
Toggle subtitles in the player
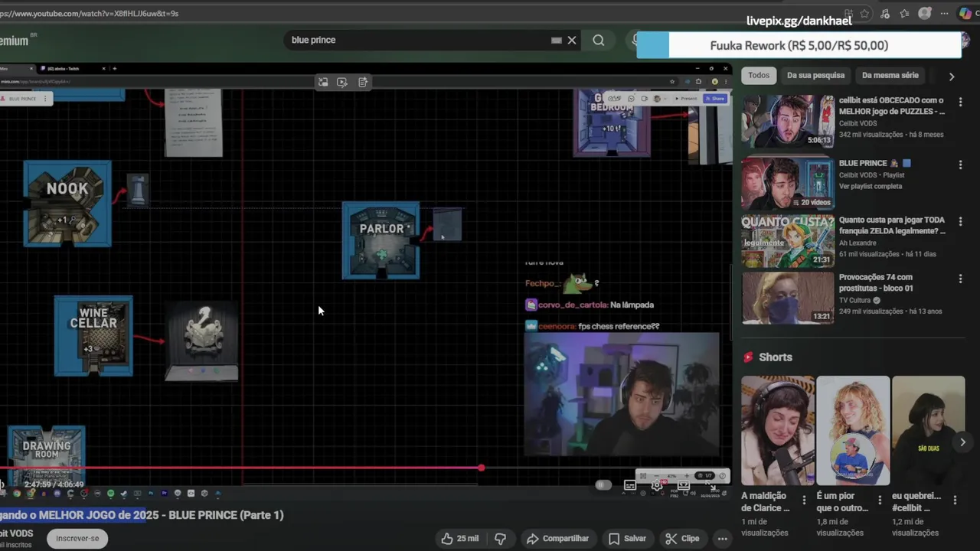[x=630, y=485]
